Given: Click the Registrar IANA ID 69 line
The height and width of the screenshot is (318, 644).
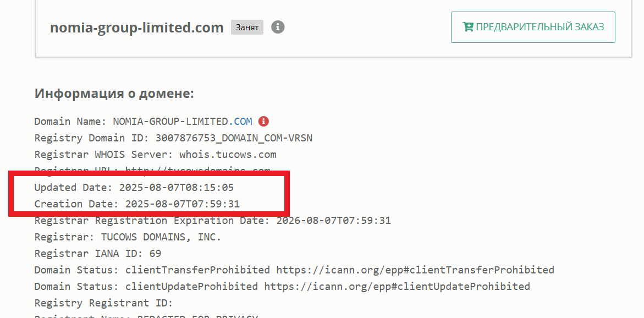Looking at the screenshot, I should 98,254.
